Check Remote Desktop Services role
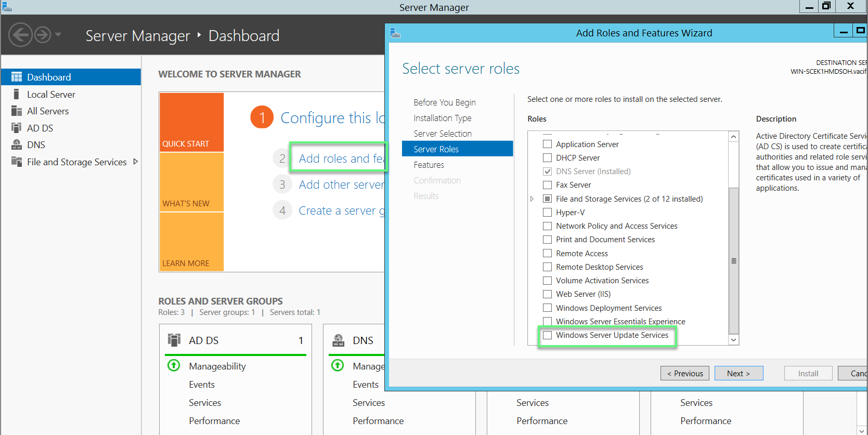 click(x=547, y=267)
